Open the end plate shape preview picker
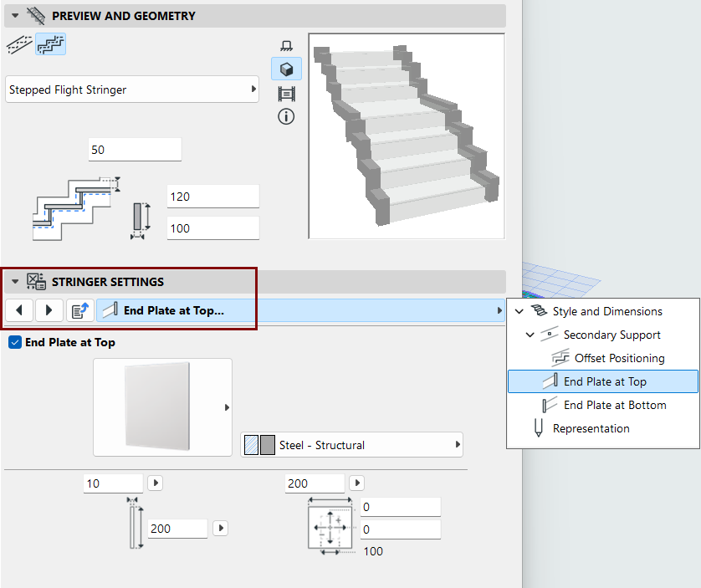 click(x=162, y=407)
